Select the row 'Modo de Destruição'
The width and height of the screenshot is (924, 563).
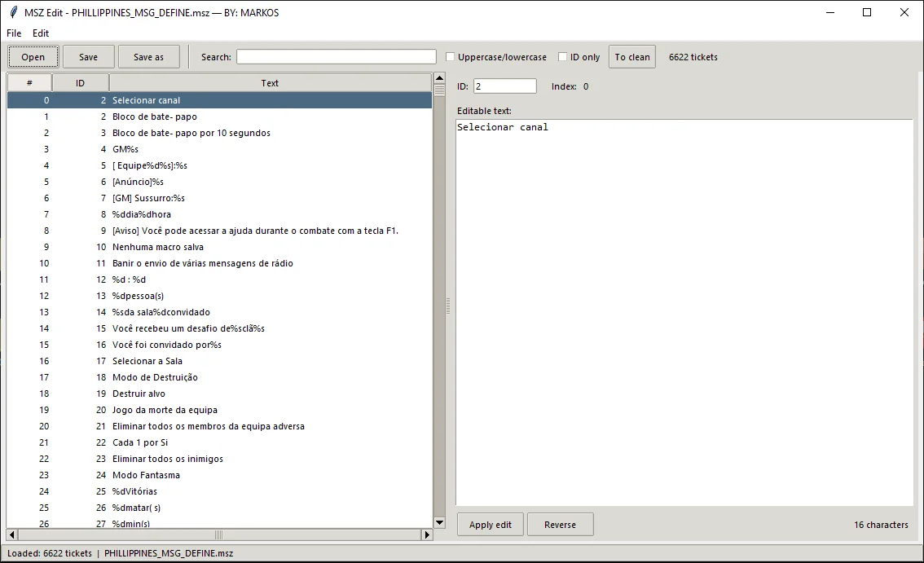point(219,377)
